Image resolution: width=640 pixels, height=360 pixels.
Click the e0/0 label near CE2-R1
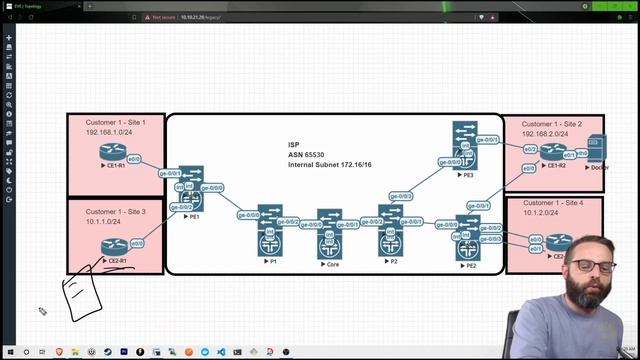tap(137, 244)
